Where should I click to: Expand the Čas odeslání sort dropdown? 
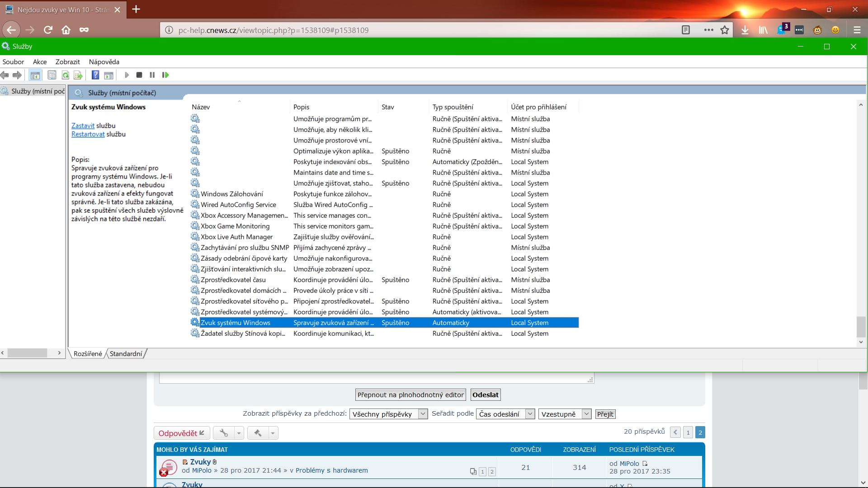tap(505, 414)
